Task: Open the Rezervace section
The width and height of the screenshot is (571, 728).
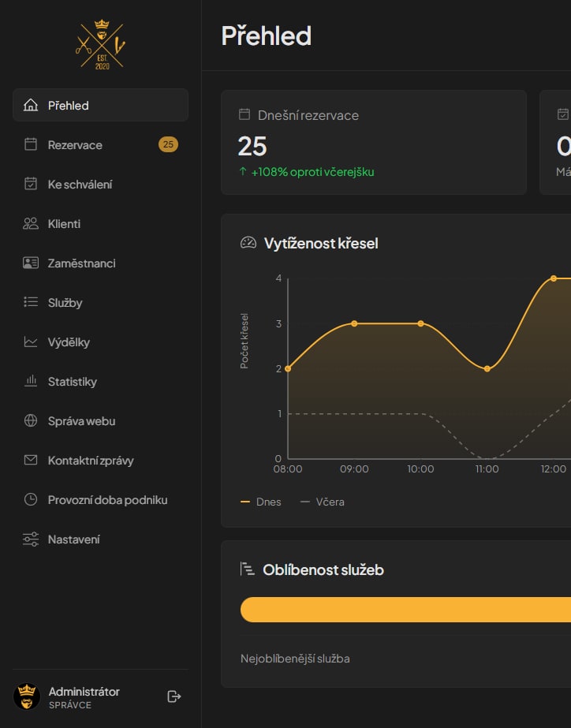Action: tap(75, 145)
